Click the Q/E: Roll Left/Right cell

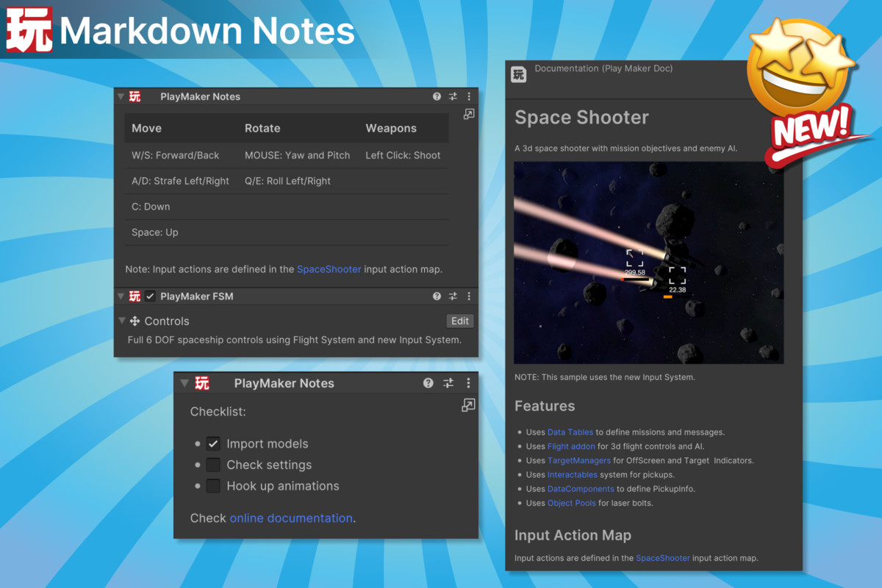click(x=288, y=181)
